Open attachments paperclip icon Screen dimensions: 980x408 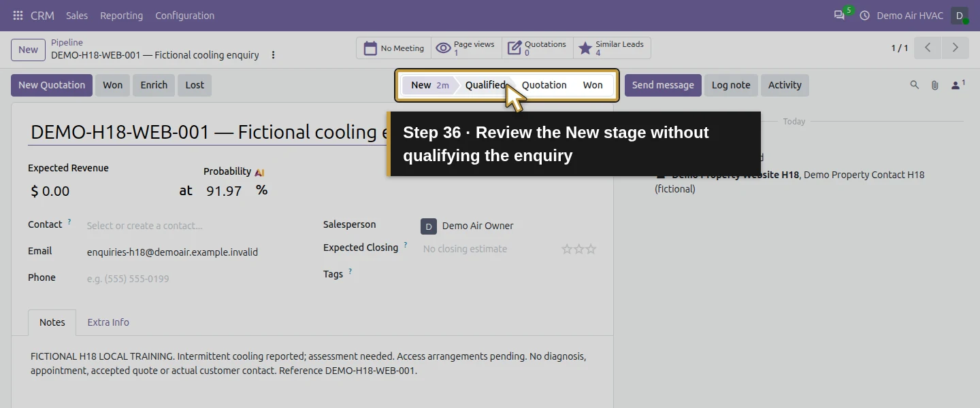click(935, 85)
